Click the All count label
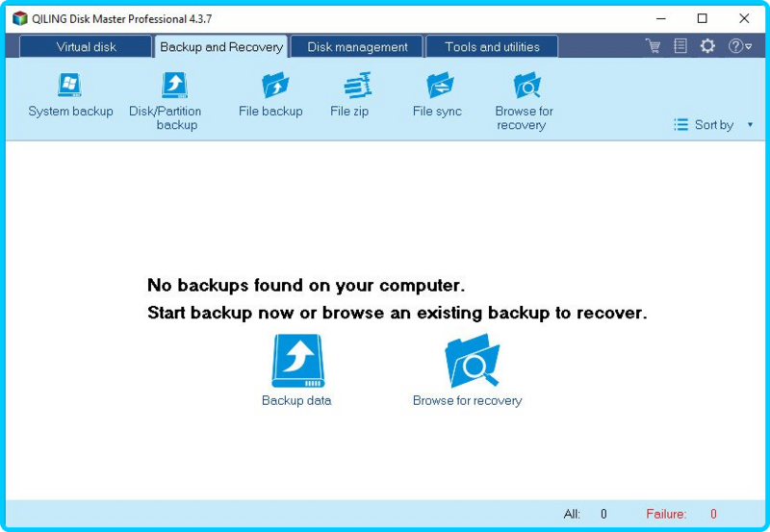The image size is (770, 532). (x=572, y=514)
